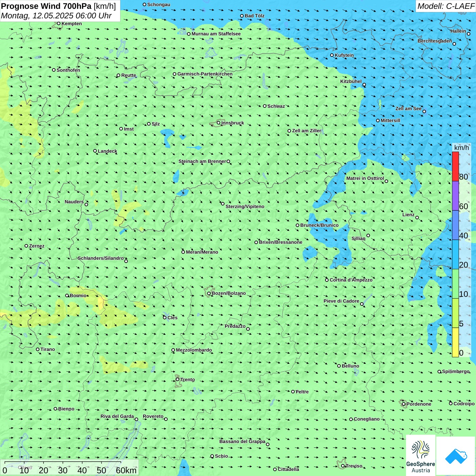The height and width of the screenshot is (476, 476).
Task: Click the Belluno marker circle
Action: point(339,366)
